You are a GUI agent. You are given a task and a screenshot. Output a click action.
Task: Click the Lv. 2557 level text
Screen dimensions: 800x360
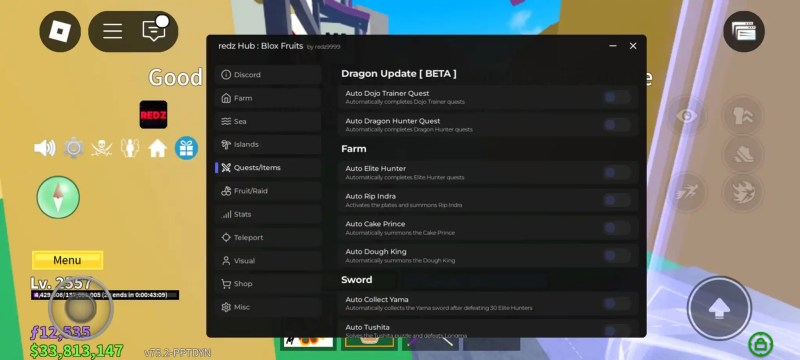[x=61, y=283]
